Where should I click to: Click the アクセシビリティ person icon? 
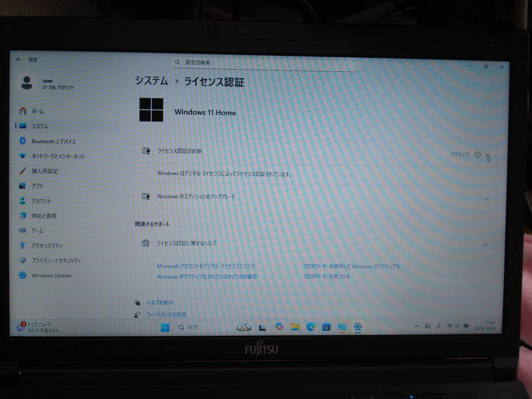coord(23,245)
